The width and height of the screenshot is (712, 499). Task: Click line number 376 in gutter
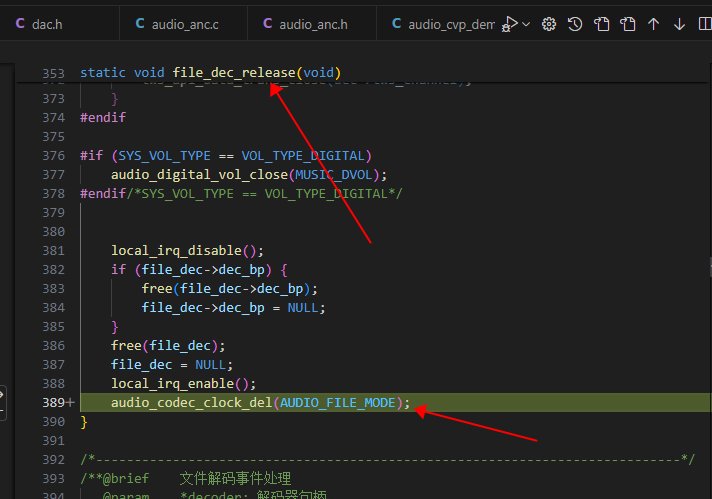(x=54, y=156)
